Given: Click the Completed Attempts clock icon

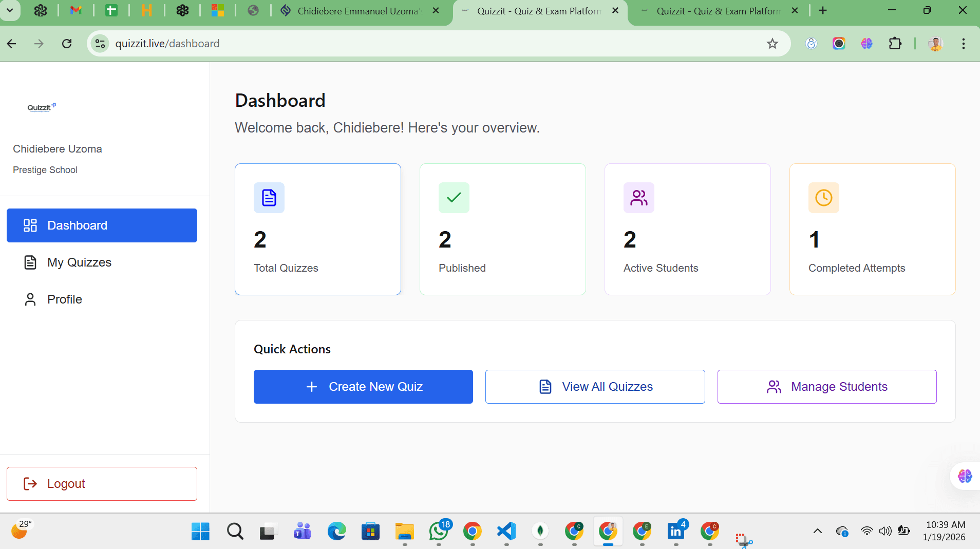Looking at the screenshot, I should click(x=823, y=198).
